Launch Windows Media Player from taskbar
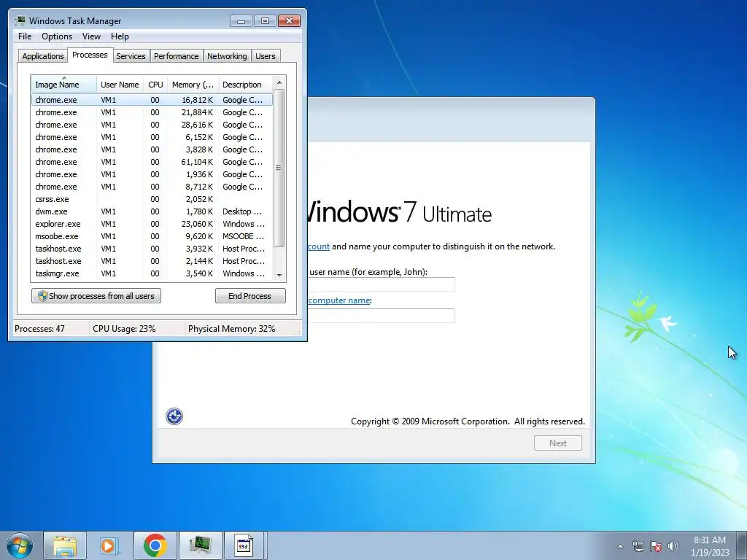 (x=109, y=545)
